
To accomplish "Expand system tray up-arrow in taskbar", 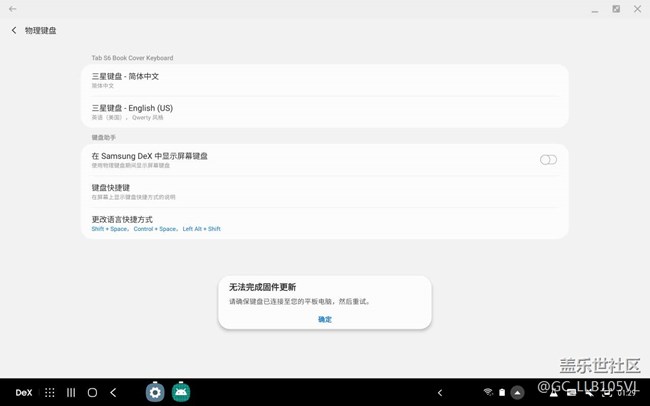I will [x=517, y=393].
